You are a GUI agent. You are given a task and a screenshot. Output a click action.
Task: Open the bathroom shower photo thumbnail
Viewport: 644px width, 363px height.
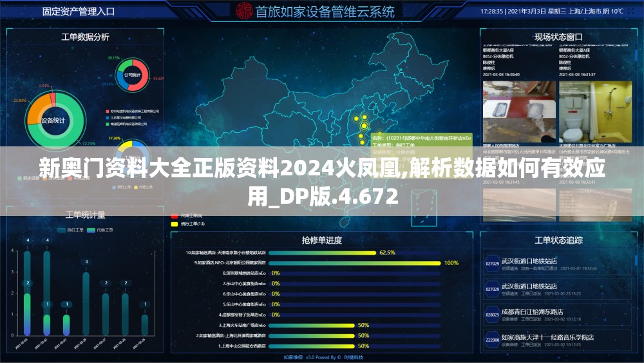click(595, 112)
